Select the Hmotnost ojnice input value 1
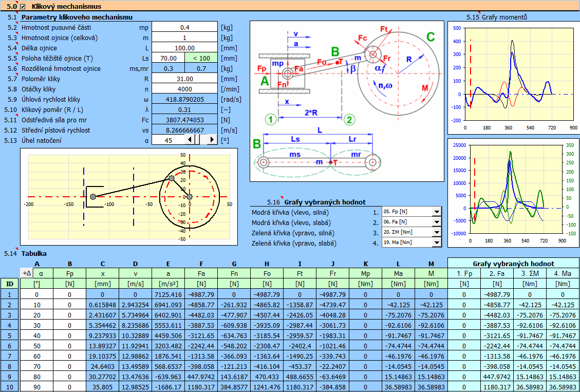 tap(185, 38)
